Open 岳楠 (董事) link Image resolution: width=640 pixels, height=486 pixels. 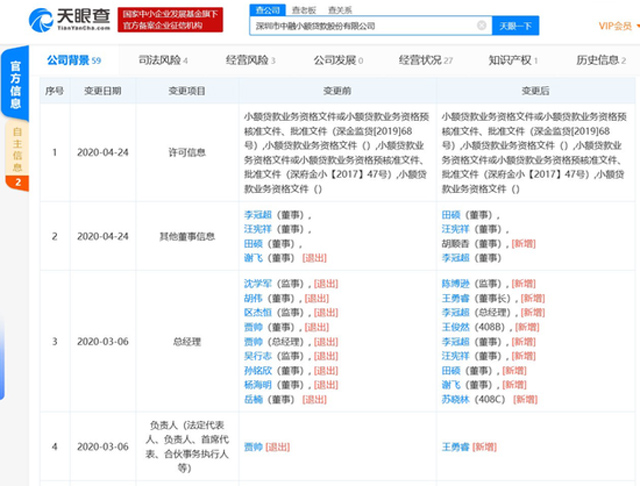click(253, 399)
